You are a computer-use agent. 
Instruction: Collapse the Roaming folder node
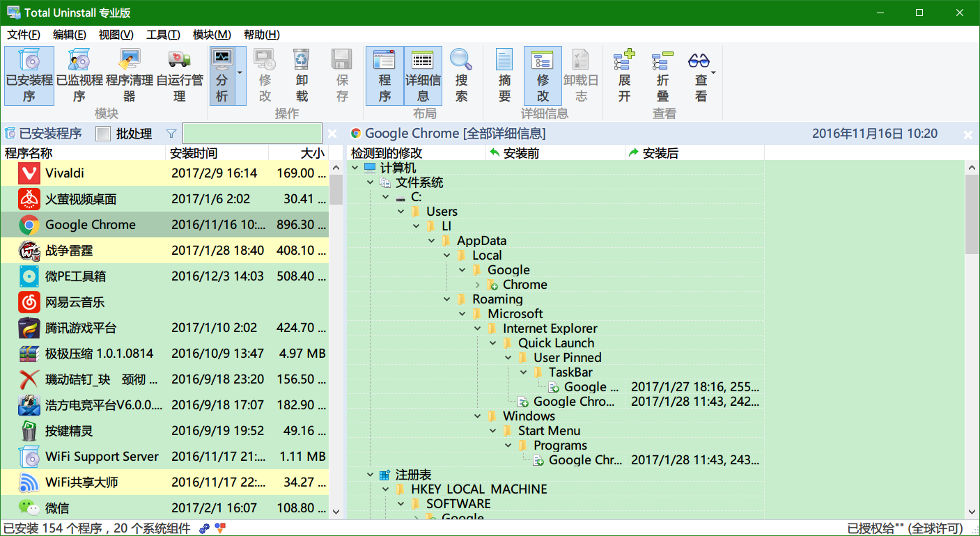tap(447, 299)
